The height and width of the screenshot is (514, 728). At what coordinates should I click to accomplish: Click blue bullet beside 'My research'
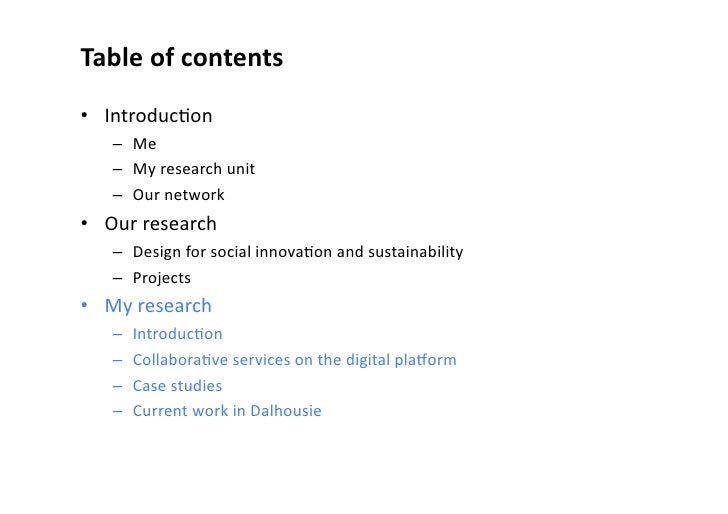[x=84, y=305]
